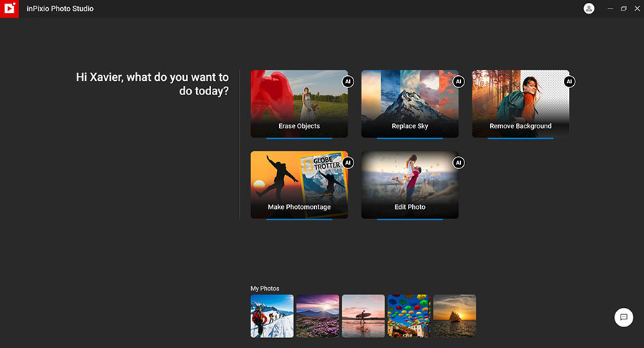The width and height of the screenshot is (644, 348).
Task: Open the chat support bubble icon
Action: [x=623, y=317]
